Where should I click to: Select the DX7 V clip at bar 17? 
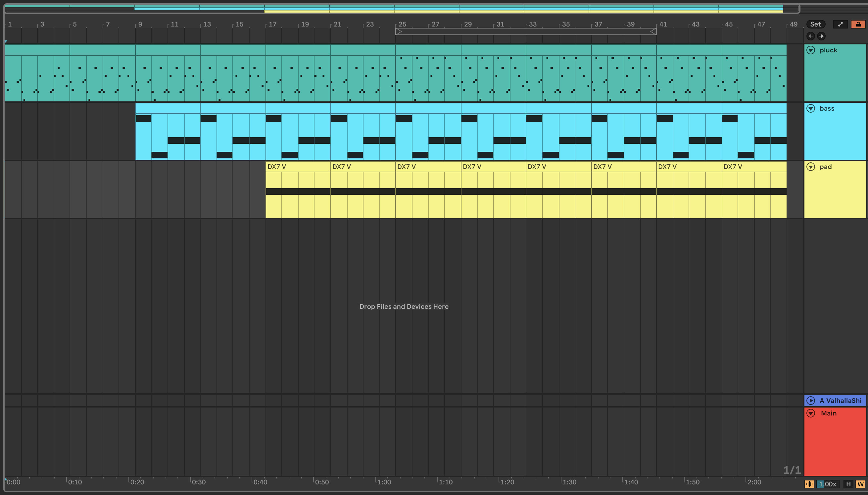(x=298, y=167)
